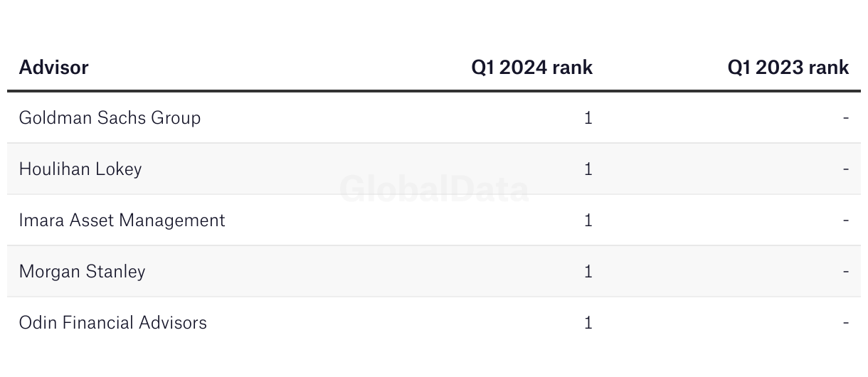
Task: Select the Imara Asset Management advisor name
Action: point(122,220)
